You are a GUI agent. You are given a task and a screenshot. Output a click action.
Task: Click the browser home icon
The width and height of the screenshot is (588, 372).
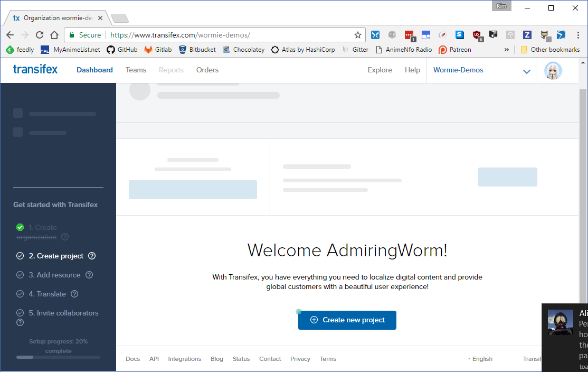pyautogui.click(x=54, y=35)
